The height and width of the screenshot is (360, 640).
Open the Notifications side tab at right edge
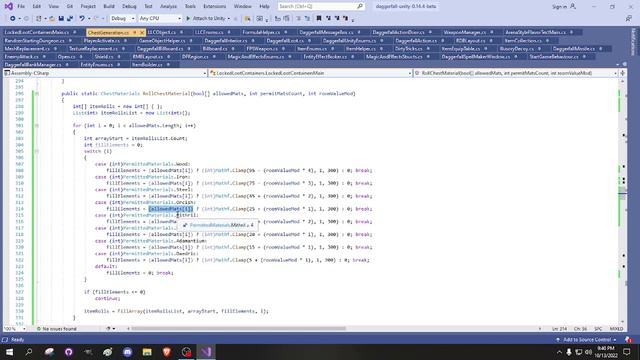click(634, 42)
